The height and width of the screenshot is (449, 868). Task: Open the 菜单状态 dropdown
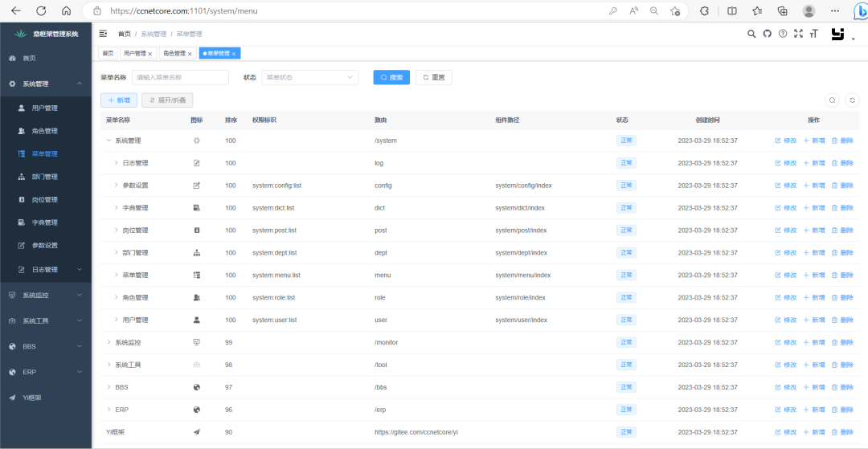(309, 77)
